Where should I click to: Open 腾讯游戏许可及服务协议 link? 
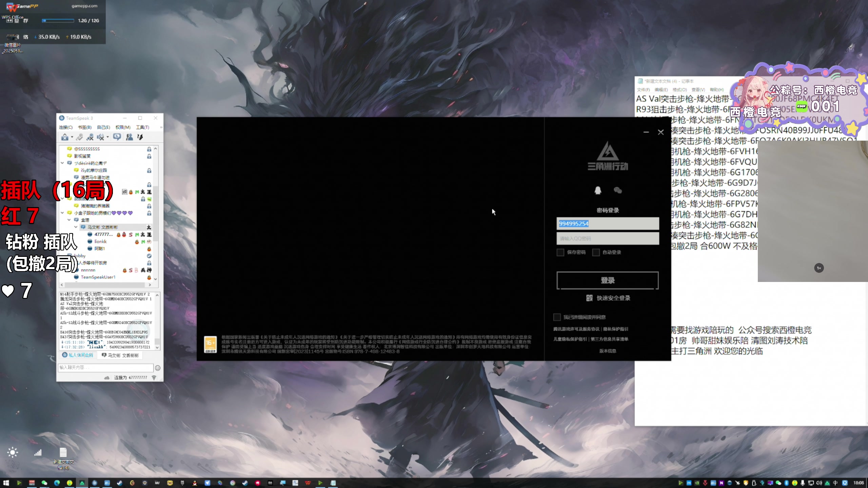(x=576, y=329)
